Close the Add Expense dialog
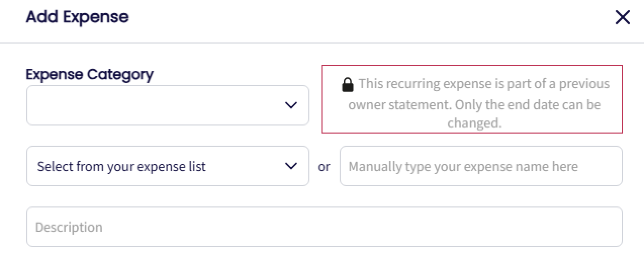The height and width of the screenshot is (254, 644). tap(622, 18)
